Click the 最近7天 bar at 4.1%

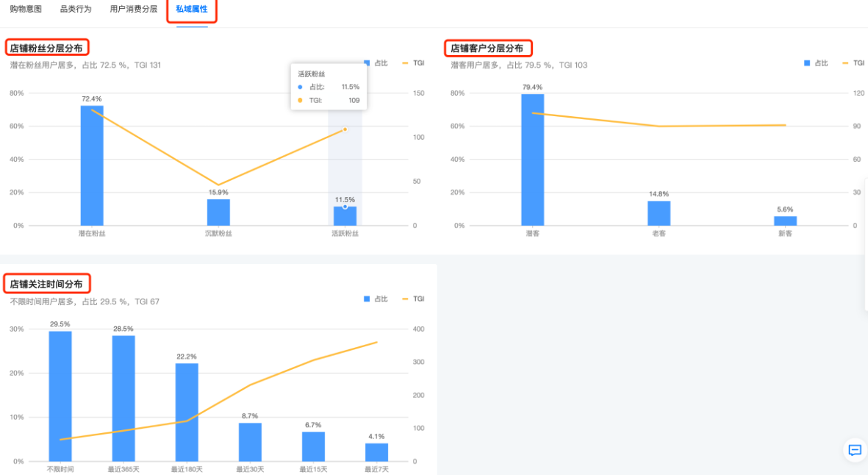(376, 452)
